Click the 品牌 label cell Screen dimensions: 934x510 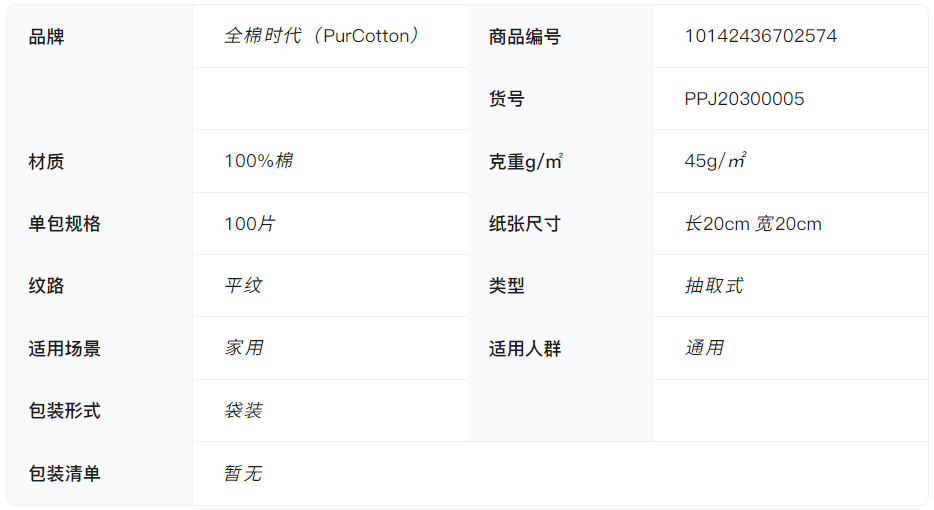pos(47,37)
